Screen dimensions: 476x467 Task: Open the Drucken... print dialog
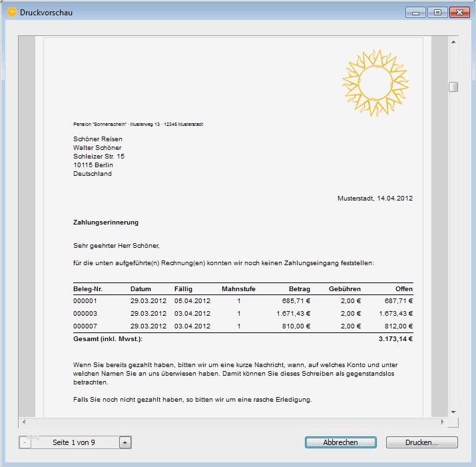pos(421,442)
